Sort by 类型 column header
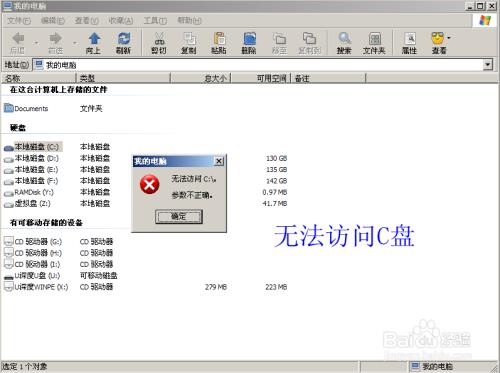The height and width of the screenshot is (373, 500). point(123,78)
